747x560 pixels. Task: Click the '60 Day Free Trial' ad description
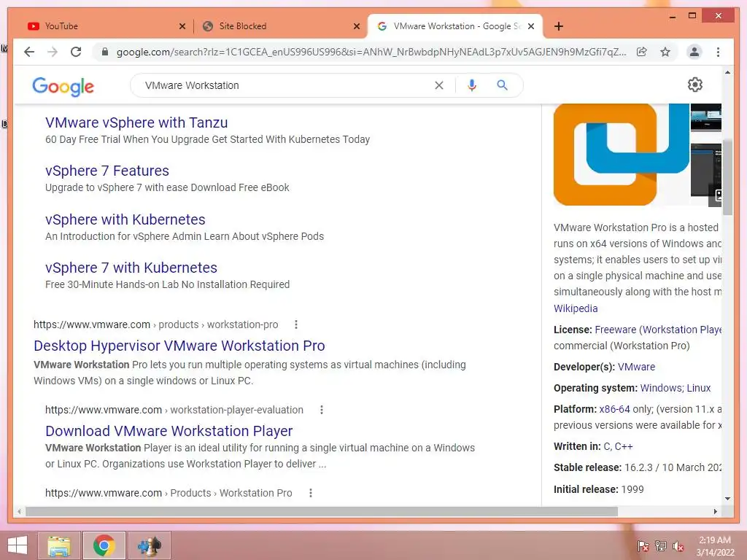[207, 139]
